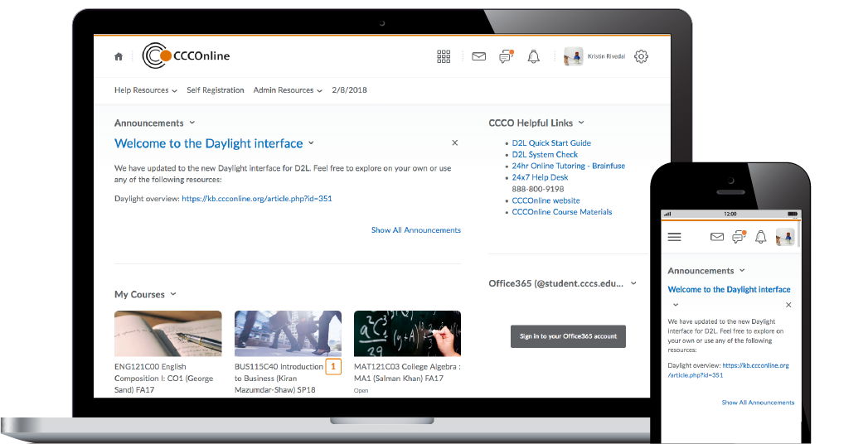Dismiss the Daylight announcement on laptop

point(455,142)
